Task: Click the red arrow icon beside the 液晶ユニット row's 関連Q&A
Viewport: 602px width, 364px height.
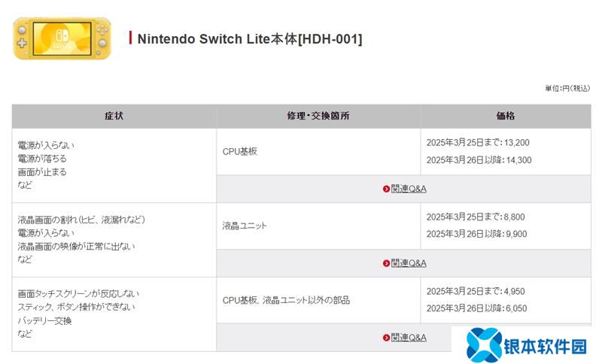Action: (x=386, y=263)
